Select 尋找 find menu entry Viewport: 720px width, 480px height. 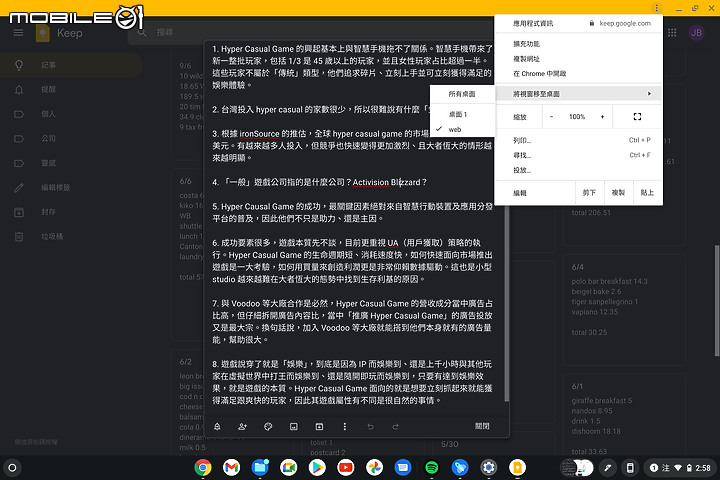579,155
